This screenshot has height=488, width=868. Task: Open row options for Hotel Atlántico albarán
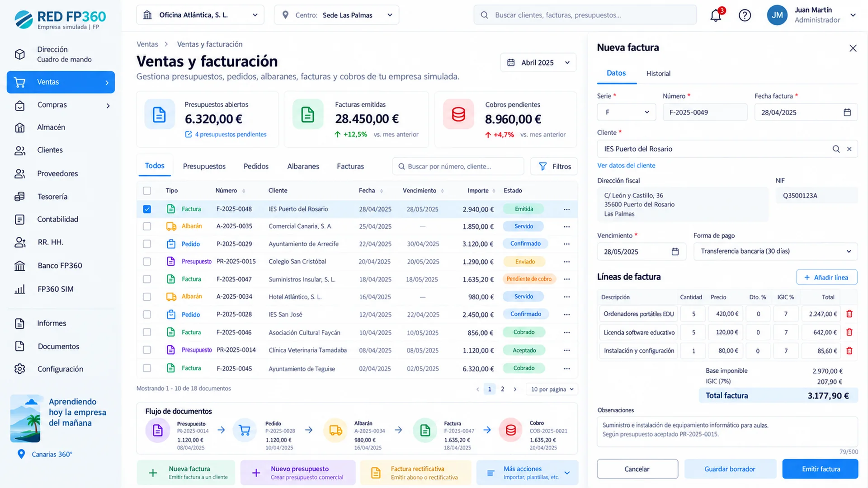point(567,297)
